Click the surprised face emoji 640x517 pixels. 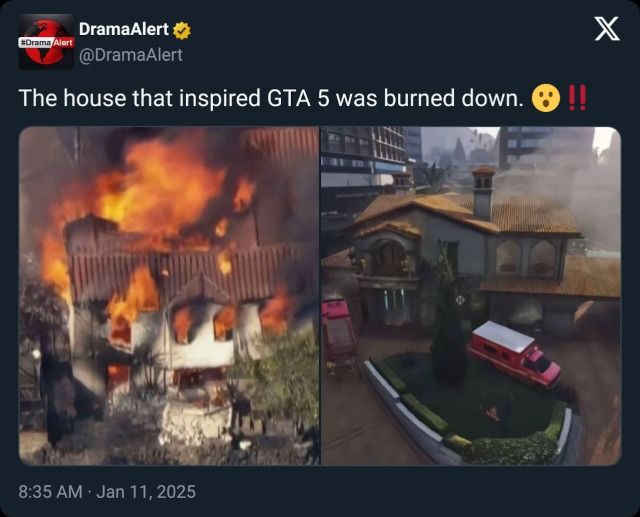(546, 98)
